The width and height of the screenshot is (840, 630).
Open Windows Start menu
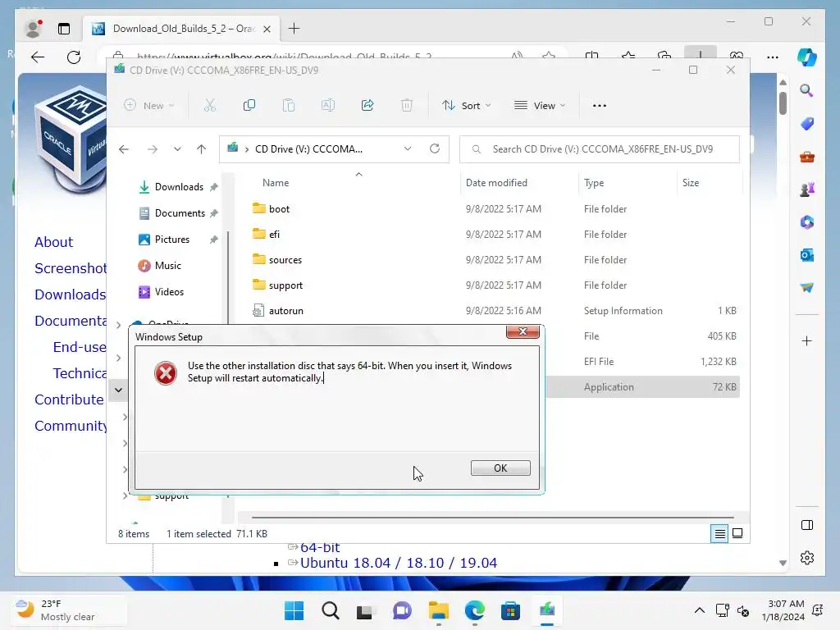point(294,610)
